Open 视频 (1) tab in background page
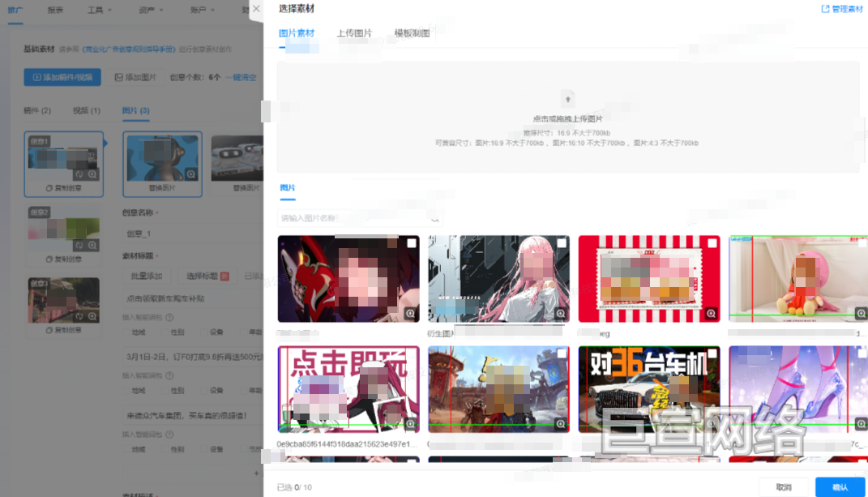 [87, 111]
